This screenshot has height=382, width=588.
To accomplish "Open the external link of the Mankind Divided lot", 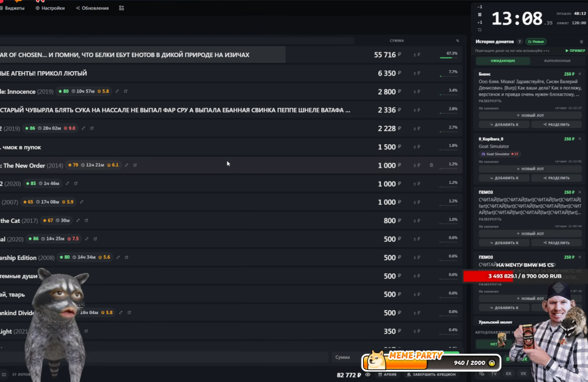I will click(129, 312).
